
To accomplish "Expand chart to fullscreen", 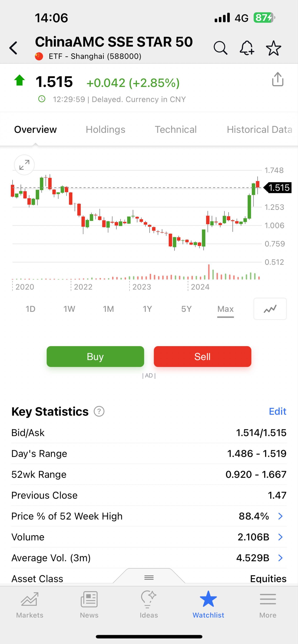I will (x=24, y=165).
